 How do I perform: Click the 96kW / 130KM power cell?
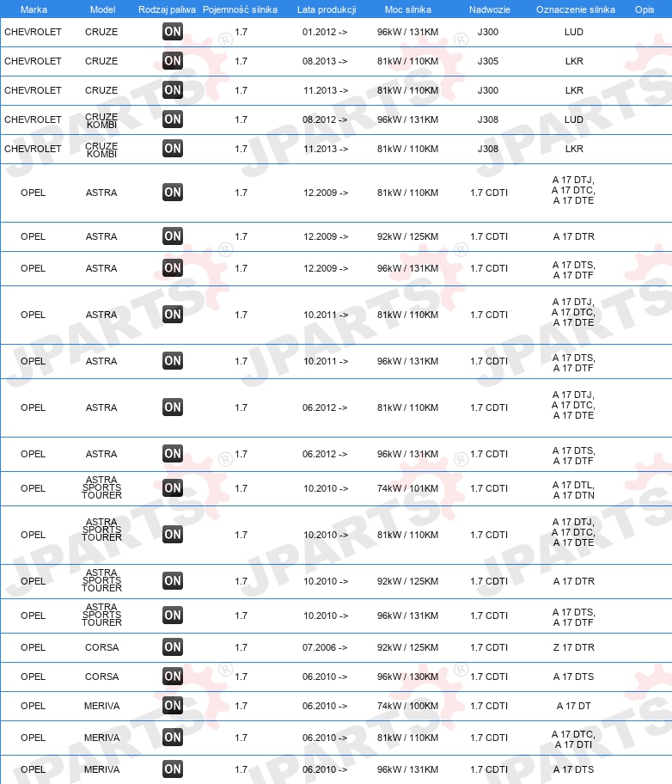(x=407, y=677)
